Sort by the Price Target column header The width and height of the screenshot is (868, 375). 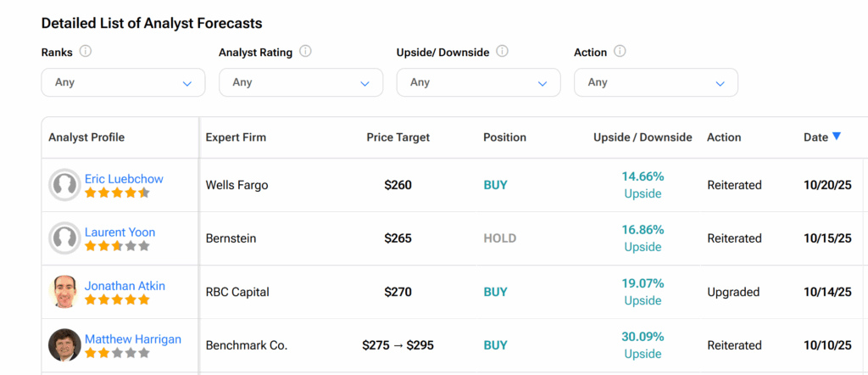coord(398,137)
